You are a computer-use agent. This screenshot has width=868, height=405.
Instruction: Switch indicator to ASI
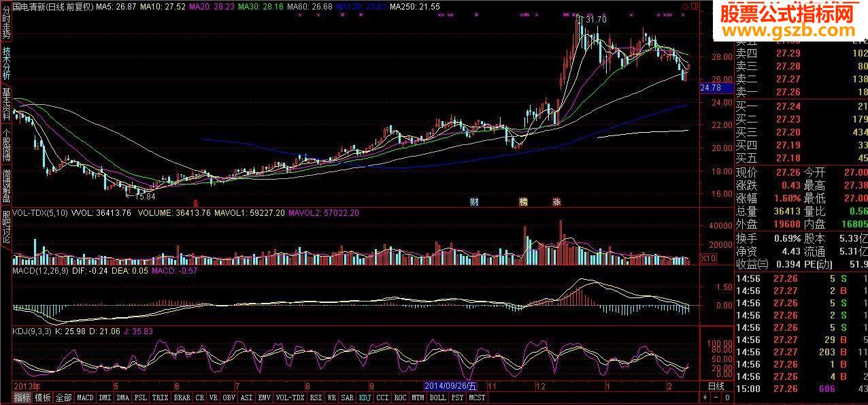pyautogui.click(x=247, y=398)
